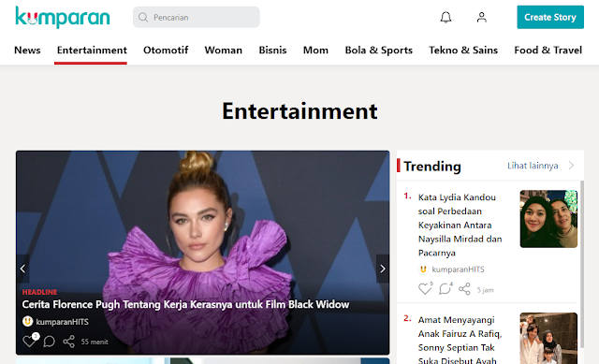Expand trending with chevron arrow
The height and width of the screenshot is (364, 599).
pos(572,166)
